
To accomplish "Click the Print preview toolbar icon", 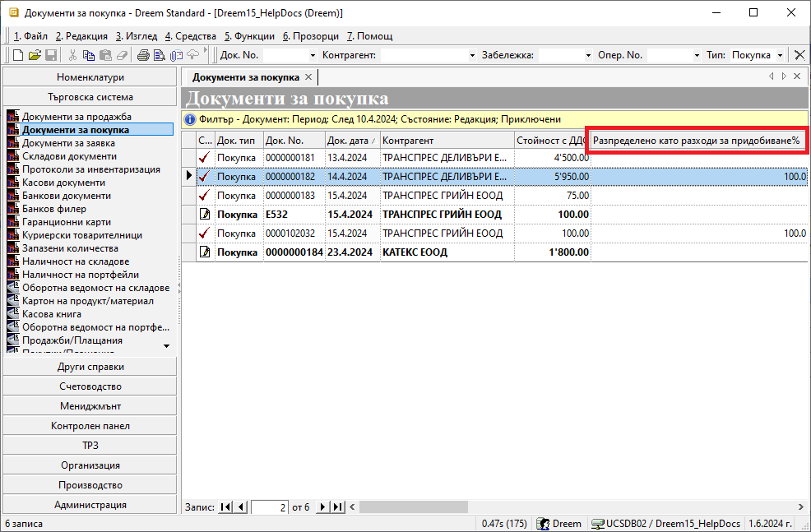I will coord(160,55).
